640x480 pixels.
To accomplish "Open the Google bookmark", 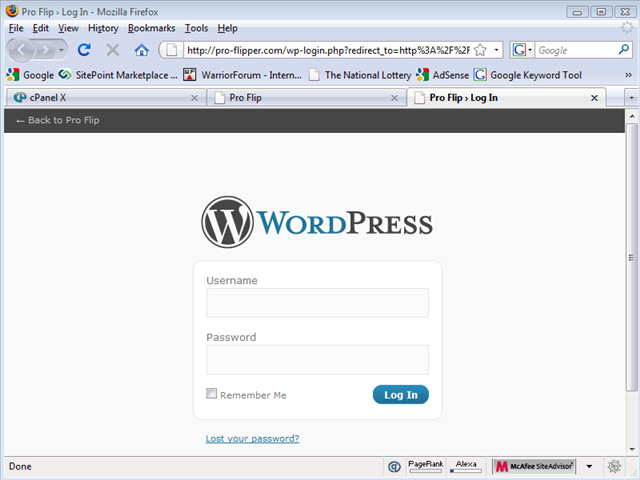I will [x=30, y=75].
